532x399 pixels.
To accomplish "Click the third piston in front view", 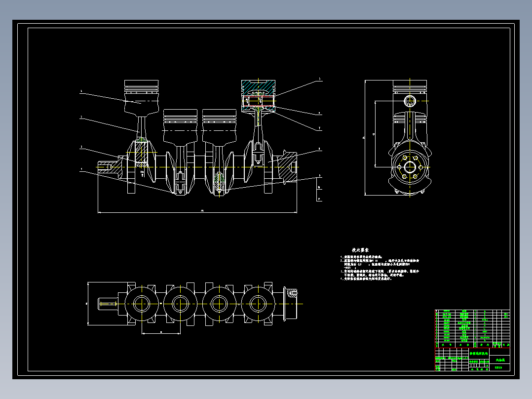I will pyautogui.click(x=219, y=126).
